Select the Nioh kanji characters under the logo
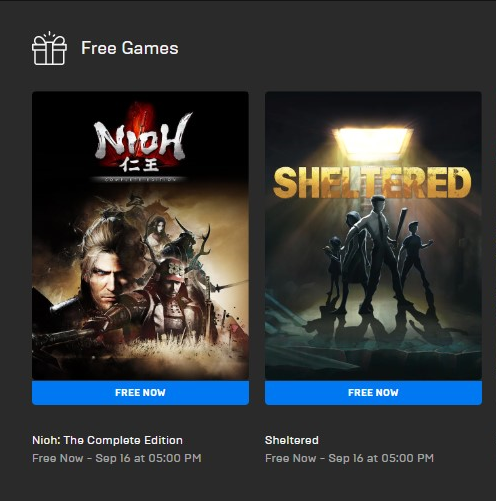 (x=140, y=165)
